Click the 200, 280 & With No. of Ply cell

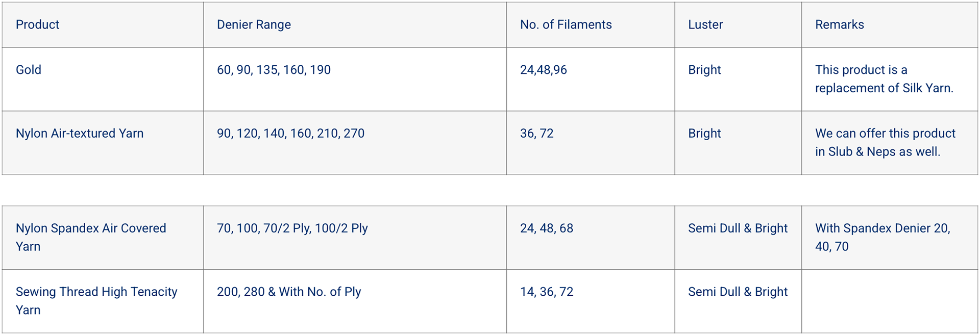pyautogui.click(x=289, y=292)
